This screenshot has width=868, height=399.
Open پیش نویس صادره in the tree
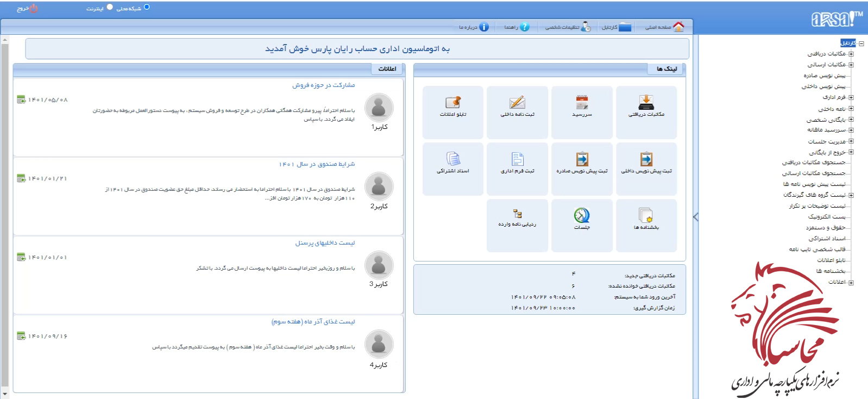tap(825, 76)
